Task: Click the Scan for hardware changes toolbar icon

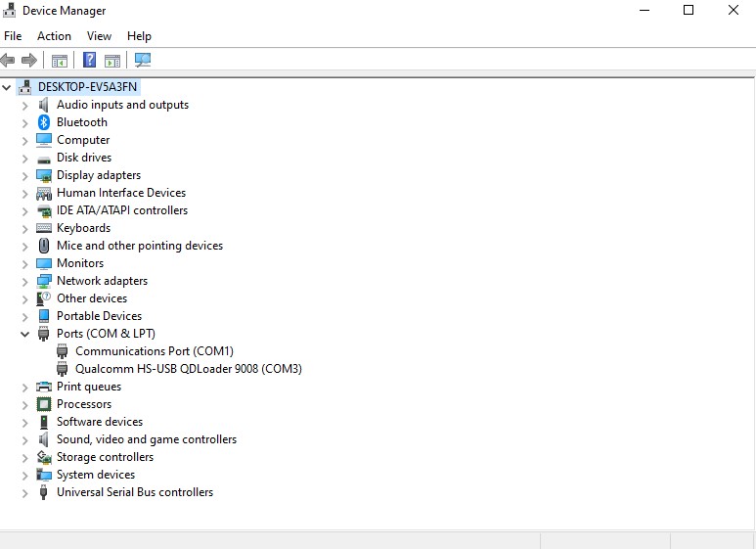Action: 143,61
